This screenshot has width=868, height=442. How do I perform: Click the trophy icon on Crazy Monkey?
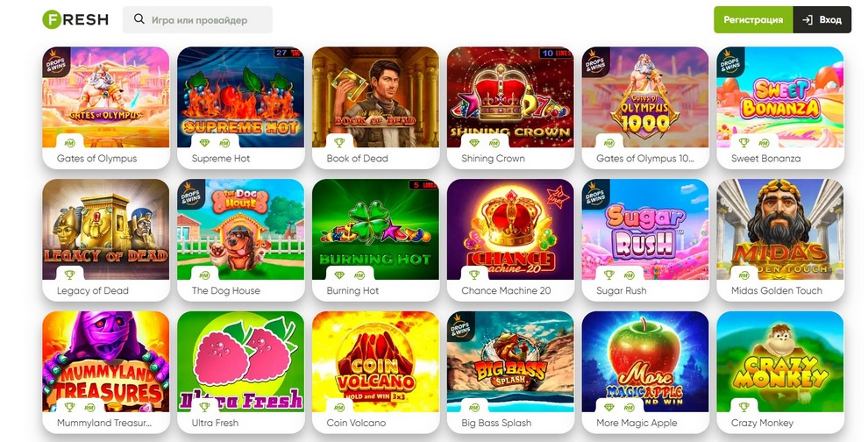(x=744, y=407)
